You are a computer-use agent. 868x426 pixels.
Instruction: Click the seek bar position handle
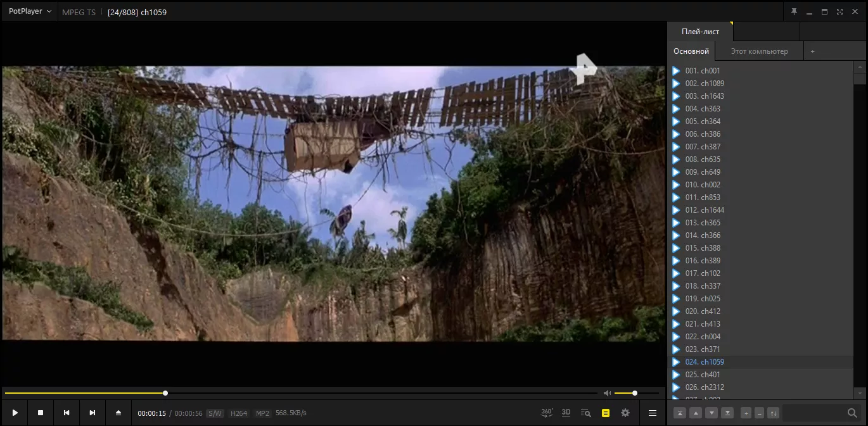(x=165, y=393)
